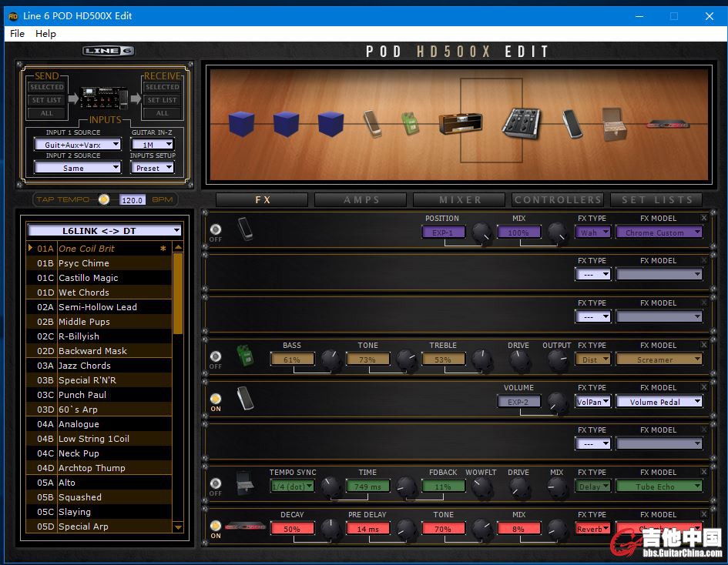This screenshot has width=728, height=565.
Task: Remove the Screamer effect with its X
Action: coord(704,345)
